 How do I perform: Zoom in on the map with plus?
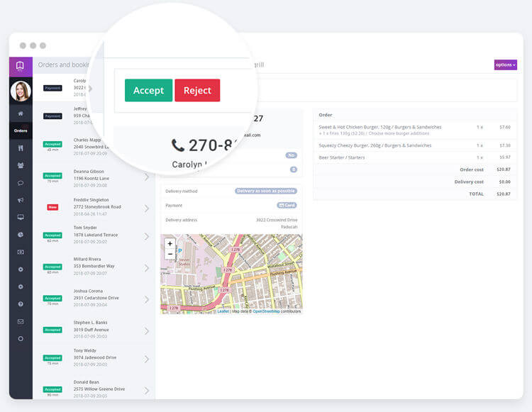pos(170,243)
